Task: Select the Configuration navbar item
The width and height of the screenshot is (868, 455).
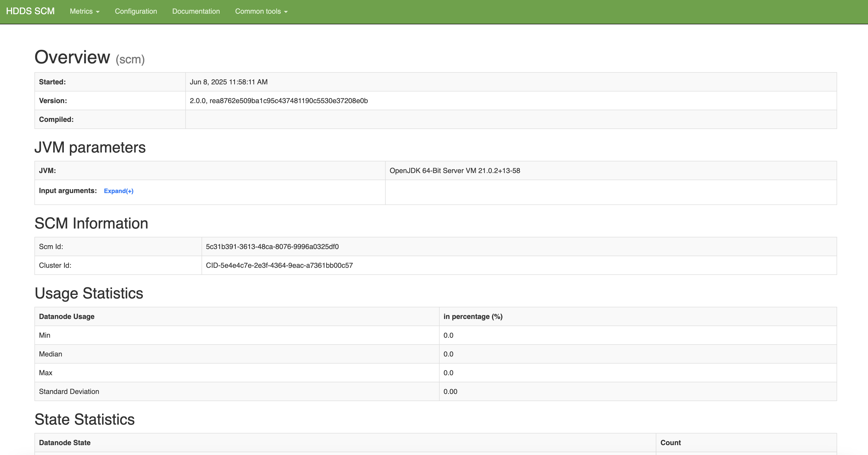Action: coord(135,11)
